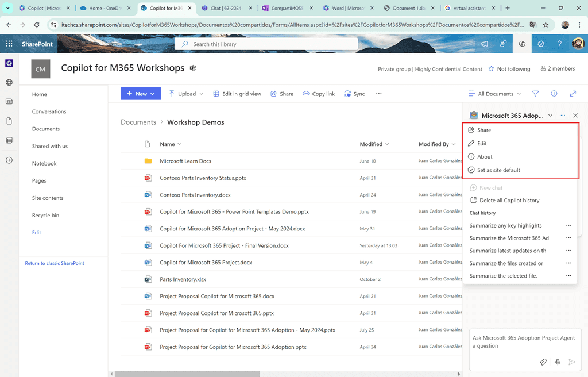Open a new browser tab
The image size is (588, 377).
[x=508, y=8]
